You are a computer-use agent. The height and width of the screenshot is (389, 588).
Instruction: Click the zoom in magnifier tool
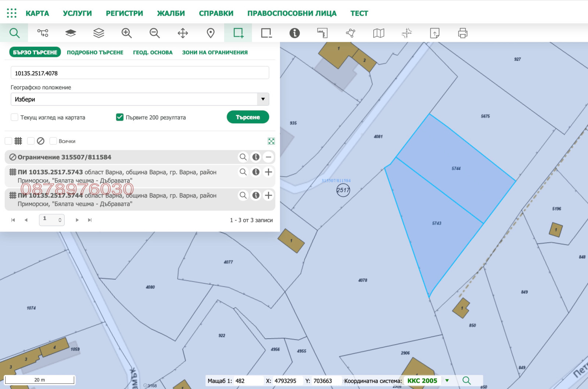click(x=126, y=33)
